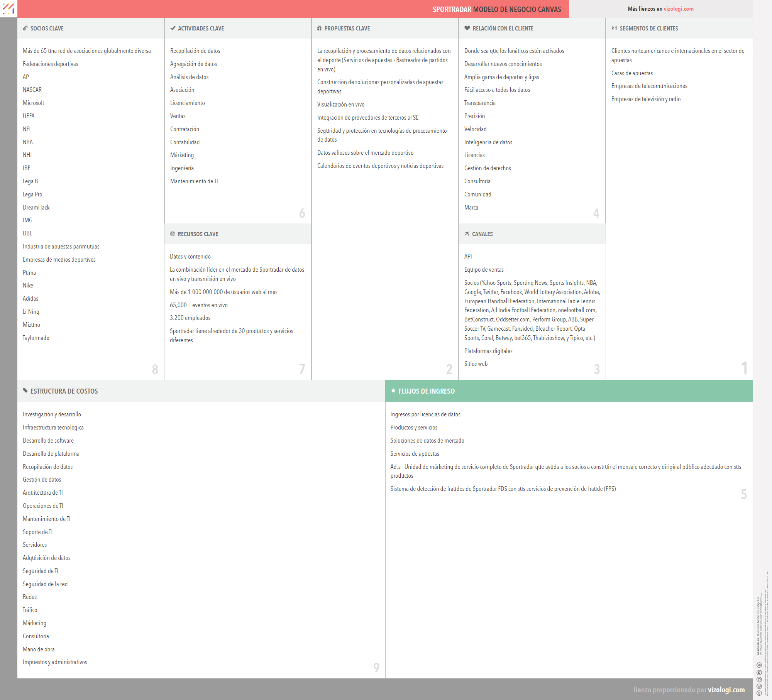The image size is (772, 700).
Task: Click the Vizologi logo icon top-left
Action: point(8,8)
